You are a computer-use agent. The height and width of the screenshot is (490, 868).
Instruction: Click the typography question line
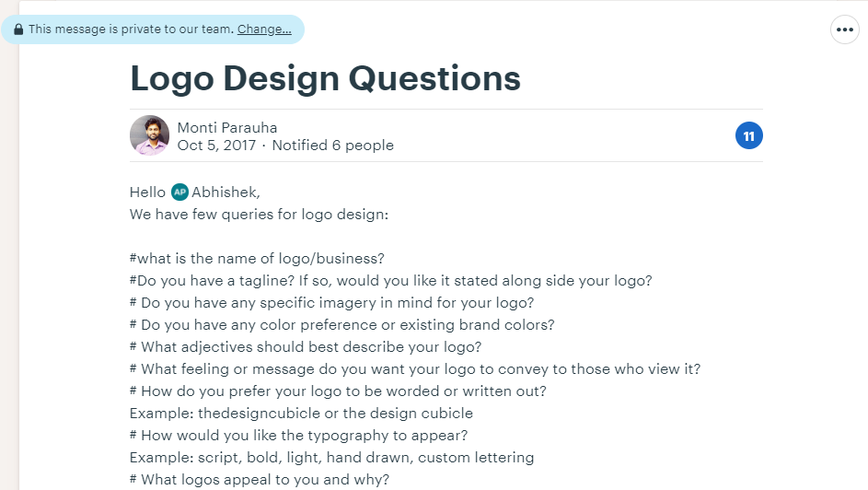(x=298, y=436)
